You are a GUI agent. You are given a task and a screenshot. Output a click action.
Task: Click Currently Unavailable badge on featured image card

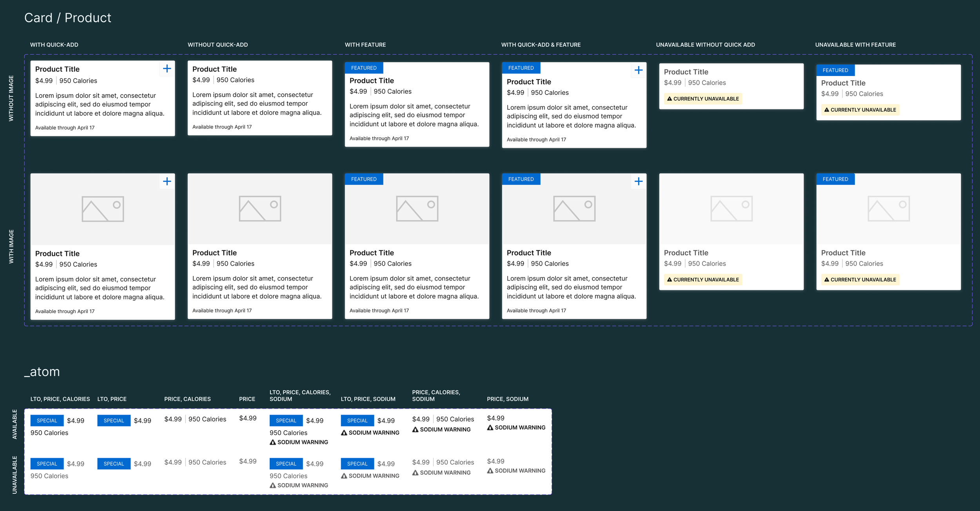tap(860, 279)
